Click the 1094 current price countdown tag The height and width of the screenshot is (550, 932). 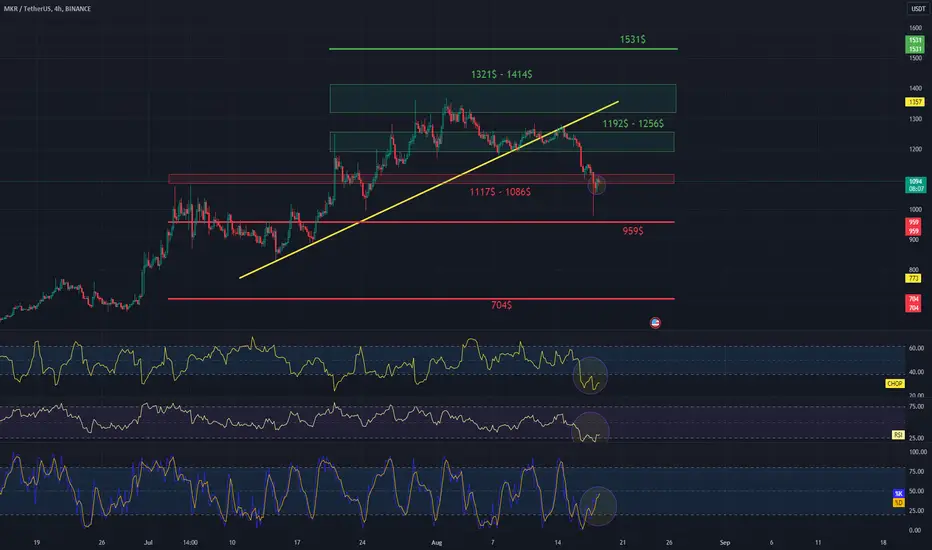pyautogui.click(x=915, y=185)
